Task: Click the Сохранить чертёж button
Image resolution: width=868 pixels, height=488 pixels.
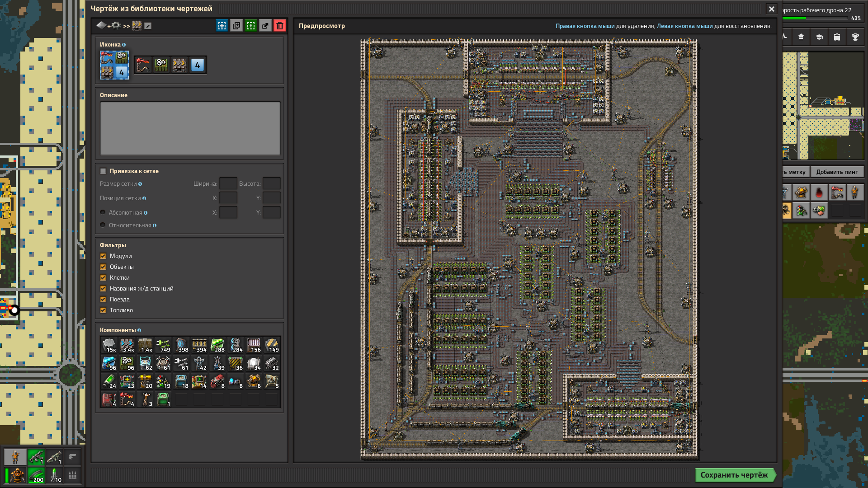Action: [x=736, y=475]
